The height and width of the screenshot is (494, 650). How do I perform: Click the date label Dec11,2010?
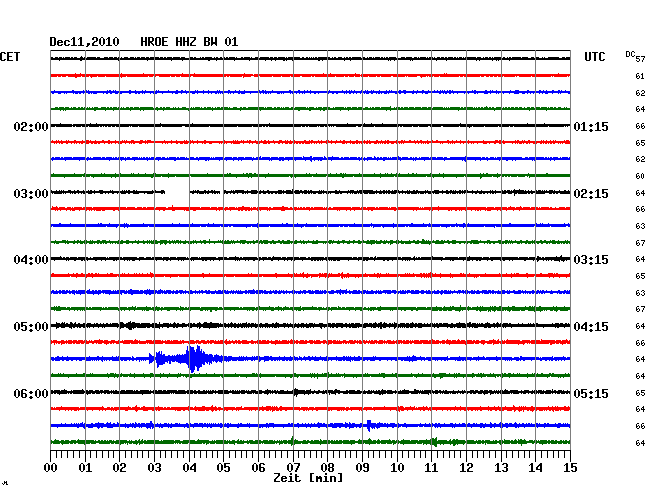84,42
